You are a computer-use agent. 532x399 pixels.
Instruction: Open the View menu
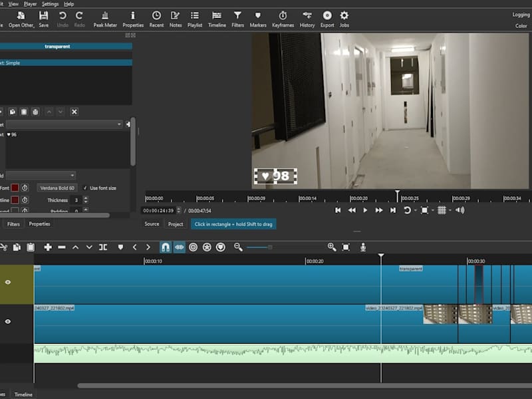click(13, 4)
